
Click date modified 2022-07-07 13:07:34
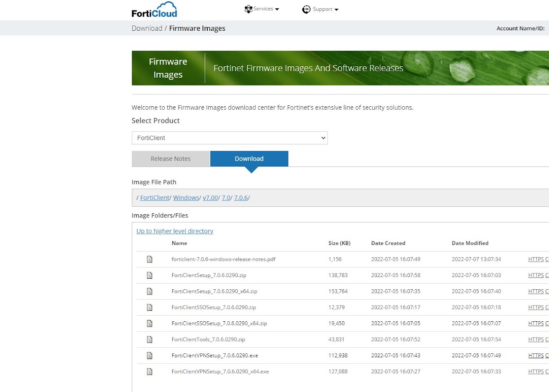[477, 259]
